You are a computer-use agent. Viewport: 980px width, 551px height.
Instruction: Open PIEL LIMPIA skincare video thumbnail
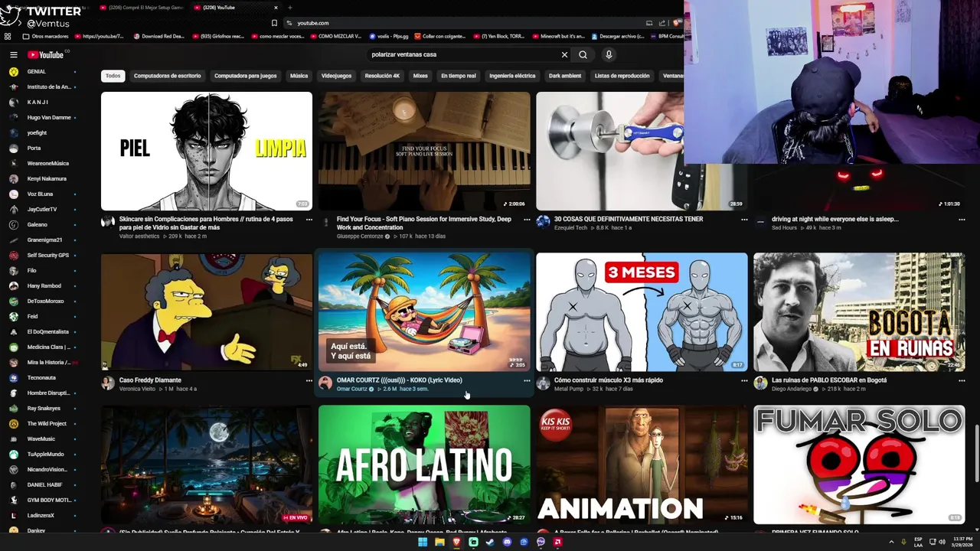pyautogui.click(x=207, y=151)
